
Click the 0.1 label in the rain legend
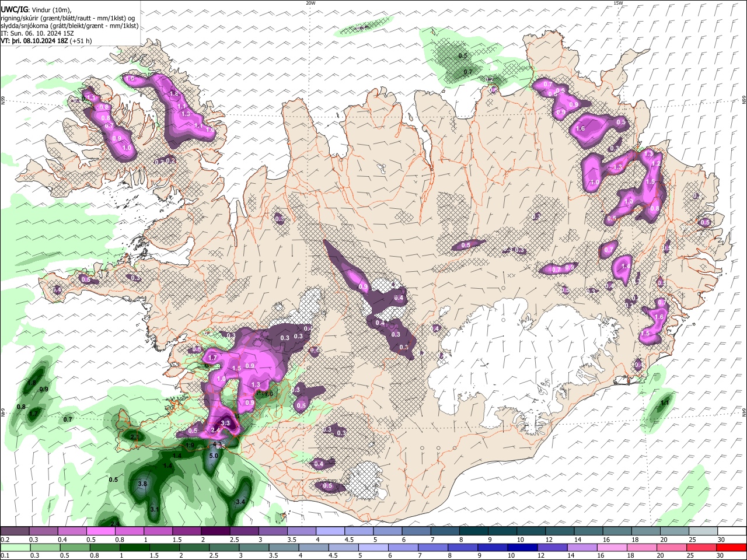point(5,556)
